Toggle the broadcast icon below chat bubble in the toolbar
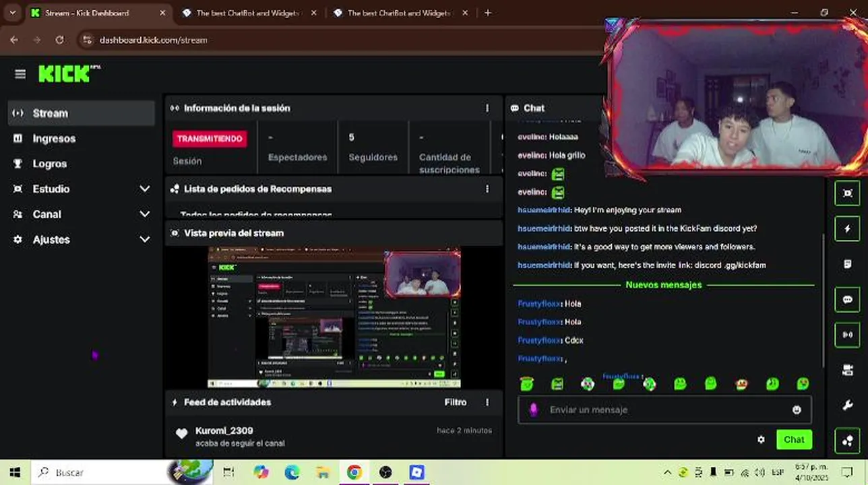 click(x=847, y=335)
